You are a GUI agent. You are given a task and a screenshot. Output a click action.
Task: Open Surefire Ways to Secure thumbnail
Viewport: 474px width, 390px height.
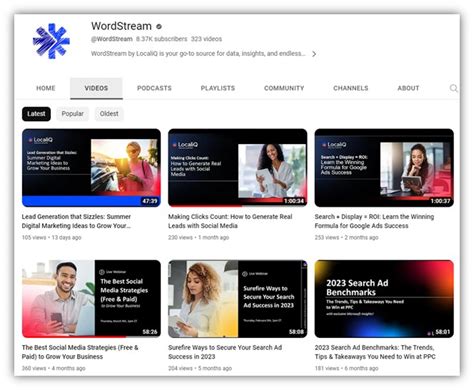[237, 299]
